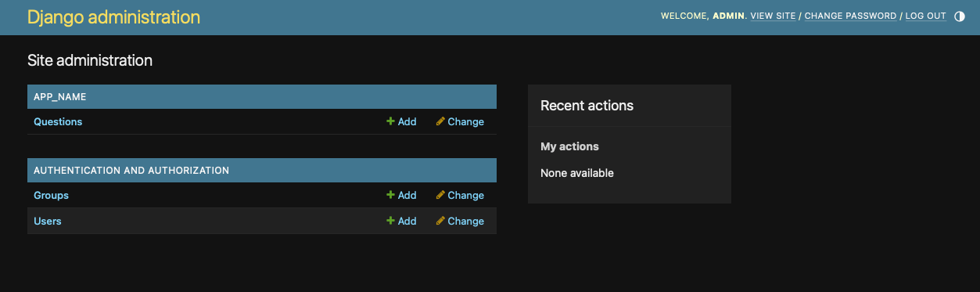Click the pencil icon for Questions
This screenshot has height=292, width=980.
(x=440, y=121)
